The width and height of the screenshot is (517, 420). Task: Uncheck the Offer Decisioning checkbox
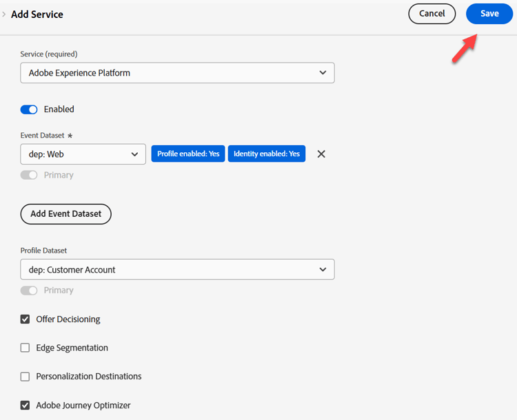coord(25,319)
